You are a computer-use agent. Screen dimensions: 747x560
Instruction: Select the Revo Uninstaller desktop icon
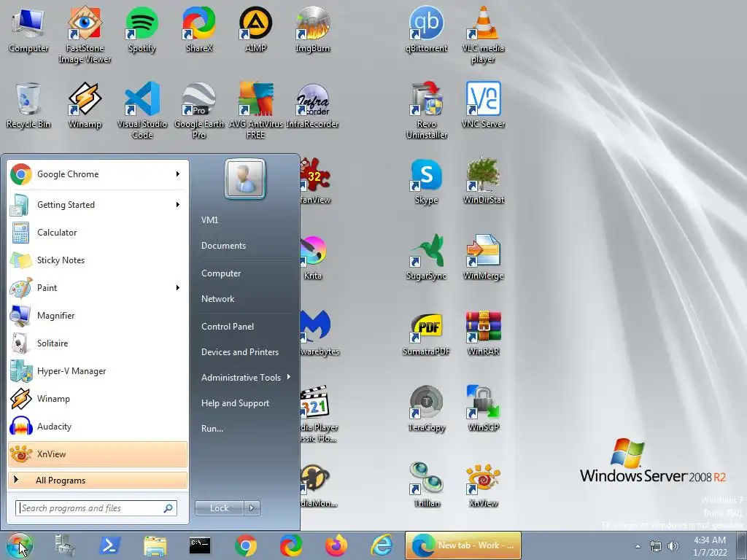(x=426, y=110)
